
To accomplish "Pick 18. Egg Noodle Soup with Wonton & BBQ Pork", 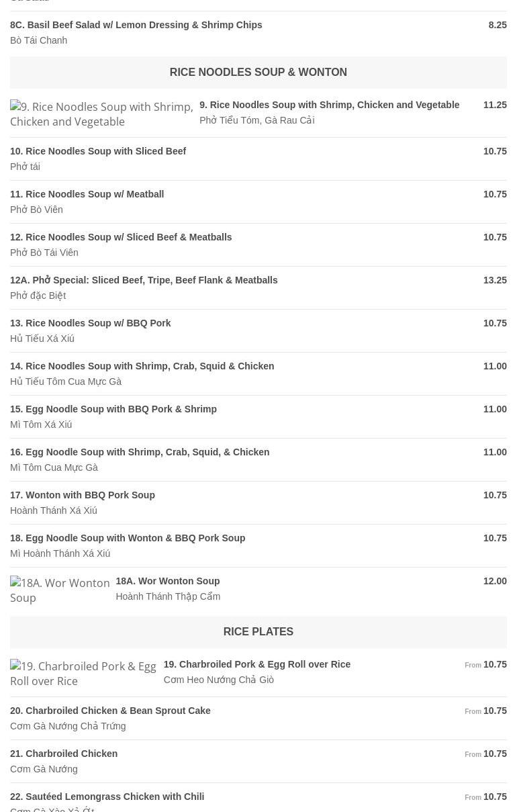I will click(128, 539).
